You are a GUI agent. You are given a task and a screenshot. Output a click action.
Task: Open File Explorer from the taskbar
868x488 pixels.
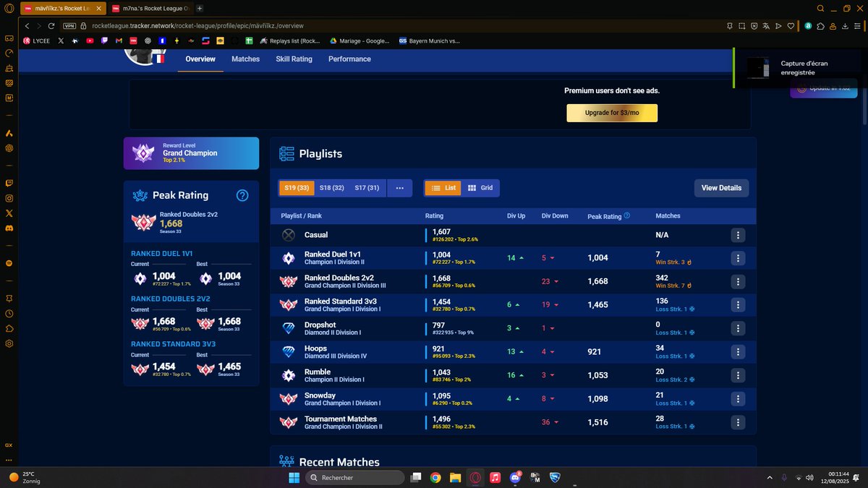point(455,478)
